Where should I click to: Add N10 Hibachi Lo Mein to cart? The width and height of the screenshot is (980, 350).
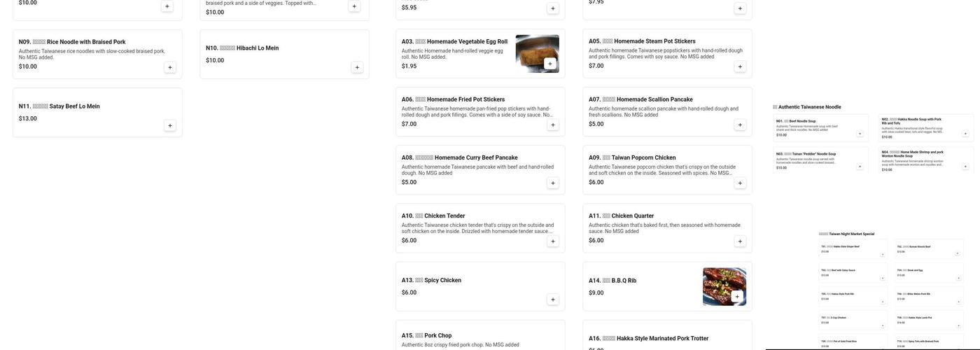357,67
